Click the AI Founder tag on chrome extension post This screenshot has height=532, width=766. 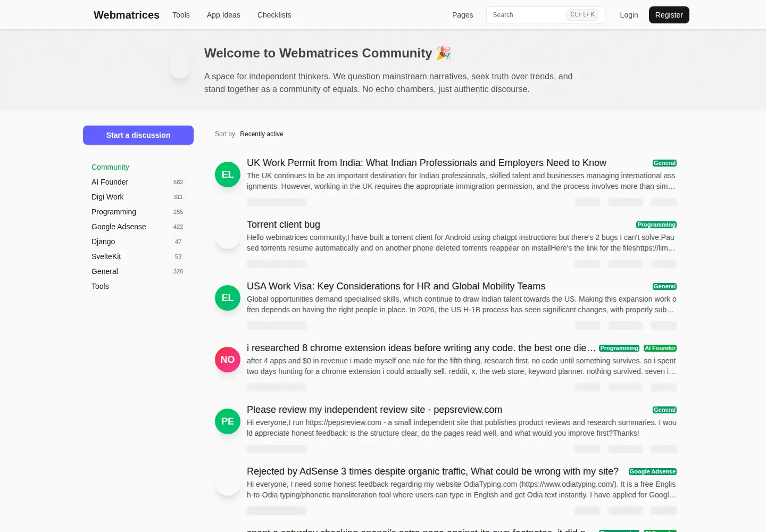tap(660, 348)
